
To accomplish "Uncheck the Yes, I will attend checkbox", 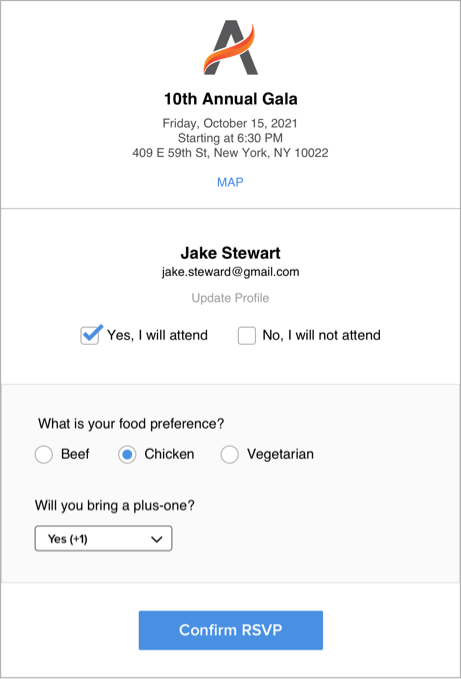I will tap(90, 336).
